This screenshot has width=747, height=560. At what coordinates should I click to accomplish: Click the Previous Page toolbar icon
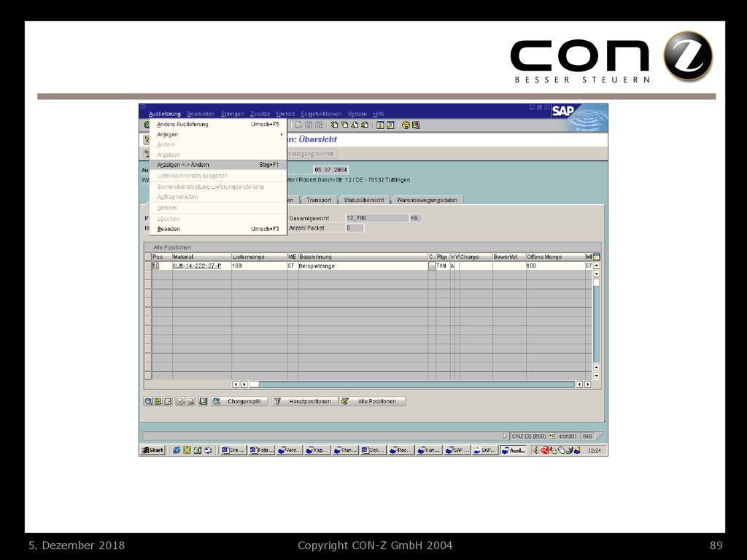click(344, 125)
